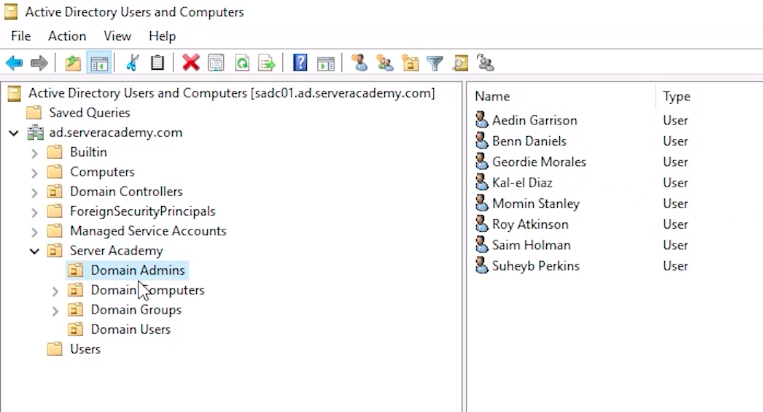Image resolution: width=763 pixels, height=412 pixels.
Task: Select the Domain Users OU
Action: click(130, 329)
